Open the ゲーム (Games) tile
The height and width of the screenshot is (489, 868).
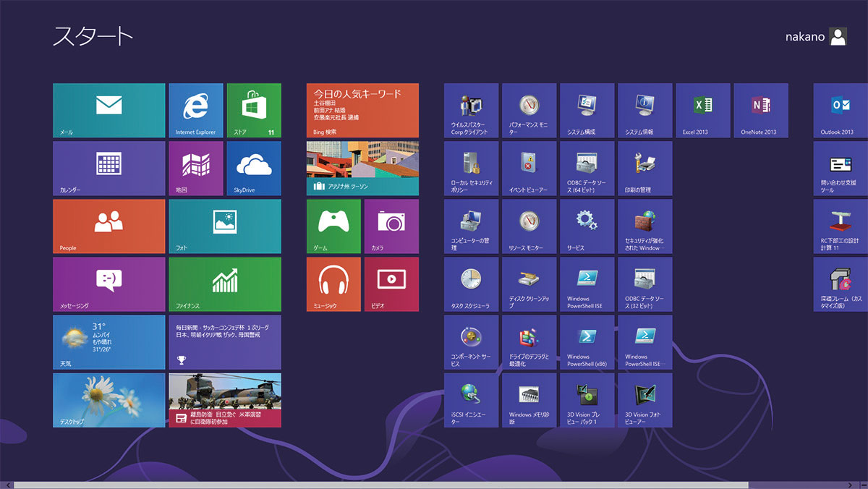click(x=333, y=226)
